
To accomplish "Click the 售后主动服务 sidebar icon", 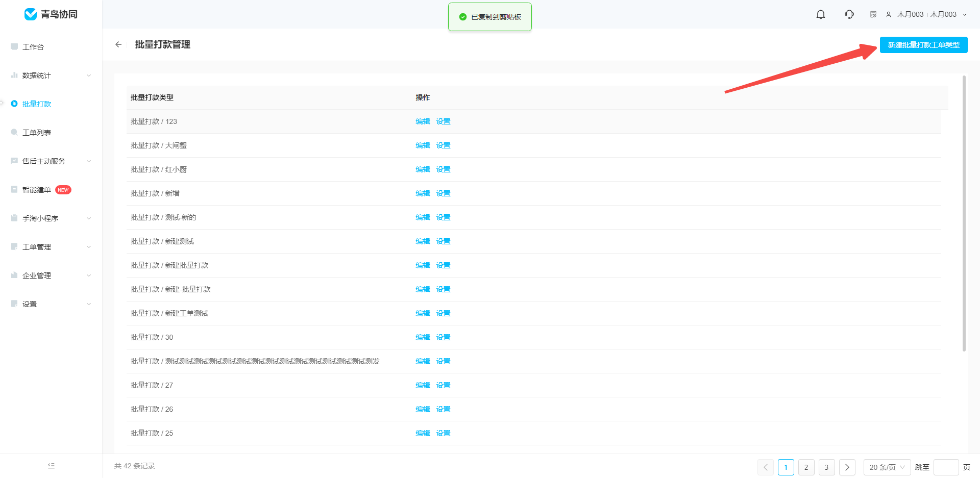I will coord(14,161).
